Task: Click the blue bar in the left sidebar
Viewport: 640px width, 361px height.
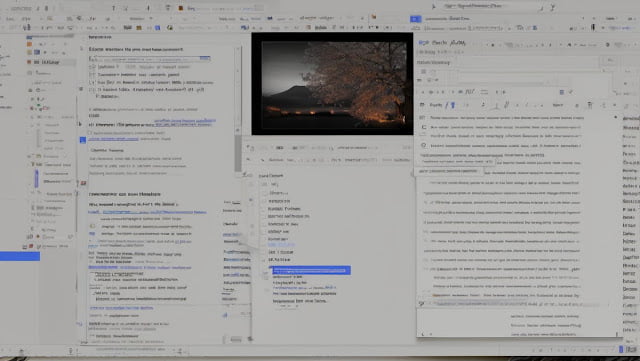Action: point(20,256)
